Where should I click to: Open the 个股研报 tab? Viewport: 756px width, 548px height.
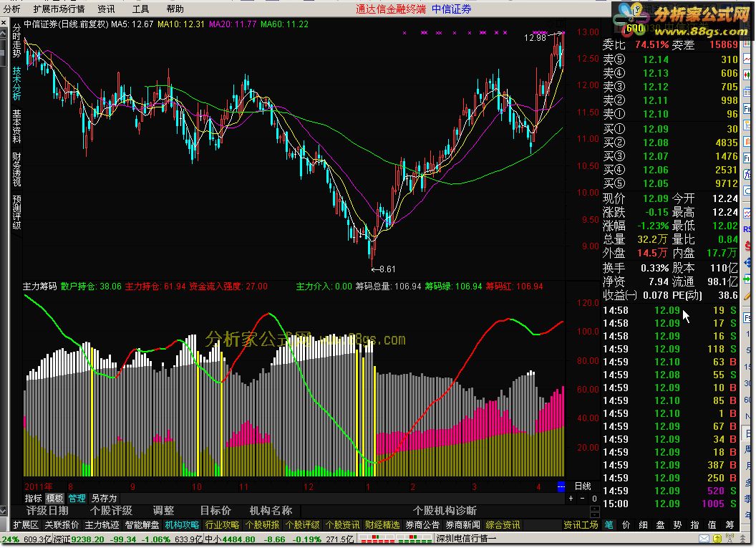[x=262, y=525]
